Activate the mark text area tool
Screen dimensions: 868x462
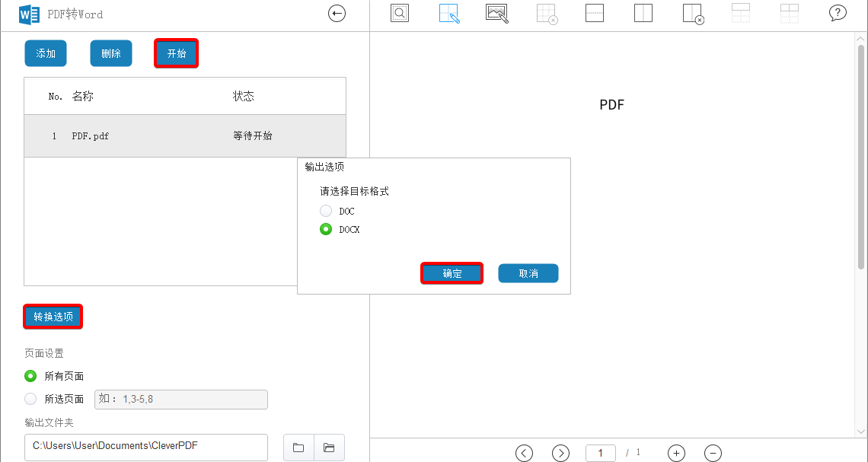pos(448,13)
